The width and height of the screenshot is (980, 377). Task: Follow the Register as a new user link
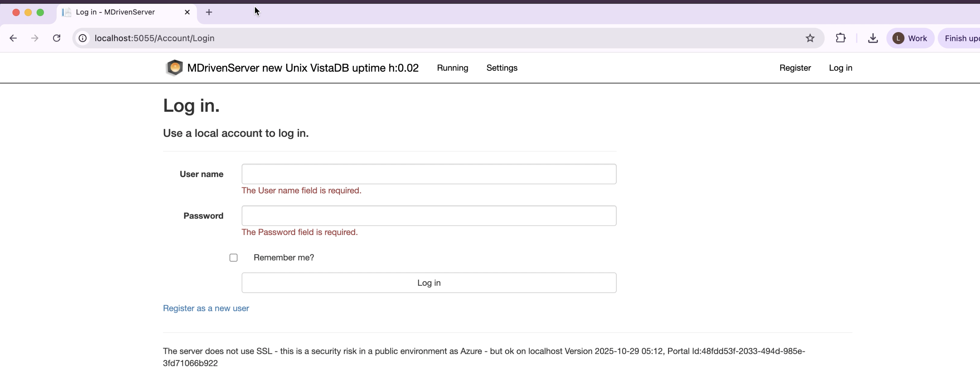[206, 308]
